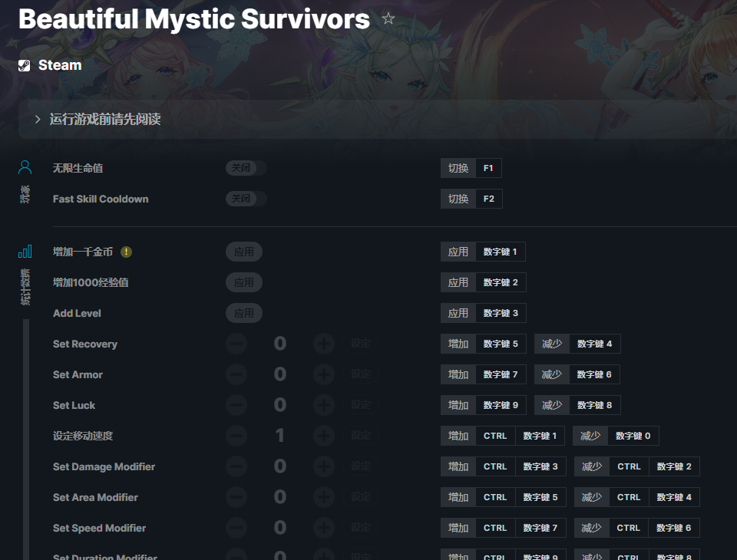Click 数字键 0 decrease hotkey for 设定移动速度
The width and height of the screenshot is (737, 560).
click(633, 436)
